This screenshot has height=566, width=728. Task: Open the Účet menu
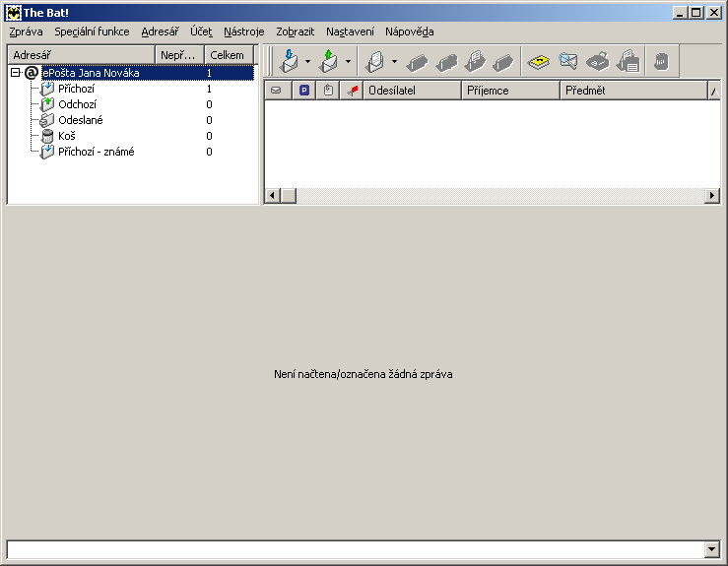click(201, 31)
